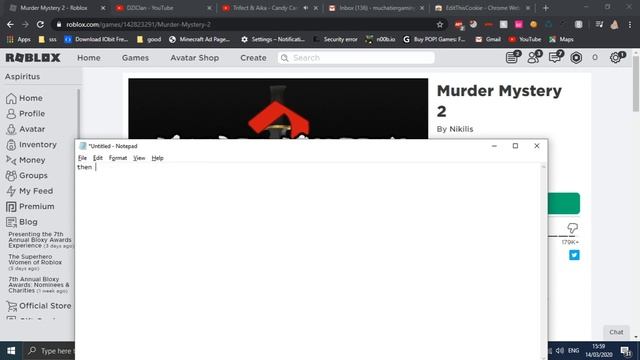Switch to the EditThisCookie tab
640x360 pixels.
(x=482, y=8)
